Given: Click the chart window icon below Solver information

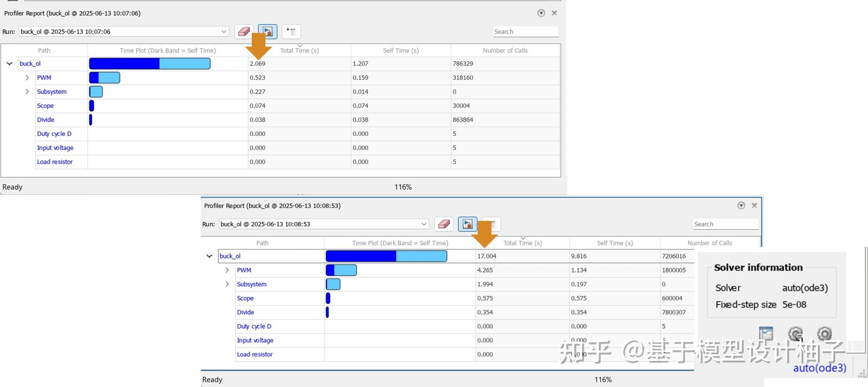Looking at the screenshot, I should [x=766, y=334].
